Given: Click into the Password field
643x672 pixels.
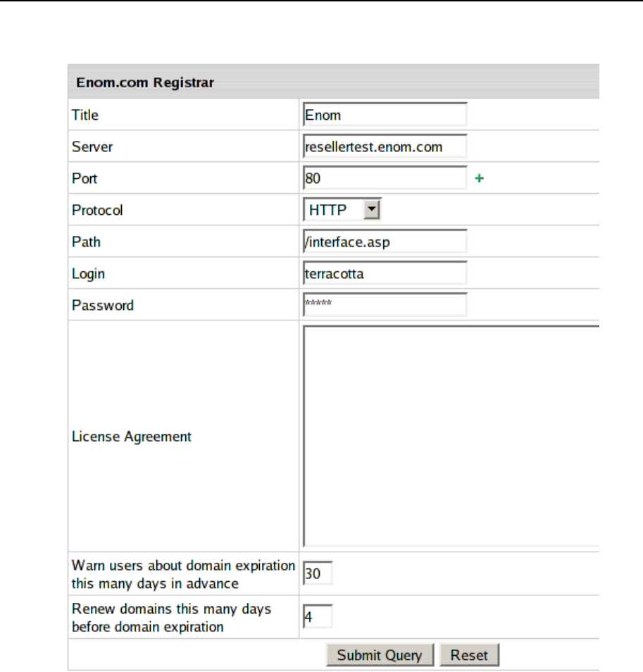Looking at the screenshot, I should [385, 305].
